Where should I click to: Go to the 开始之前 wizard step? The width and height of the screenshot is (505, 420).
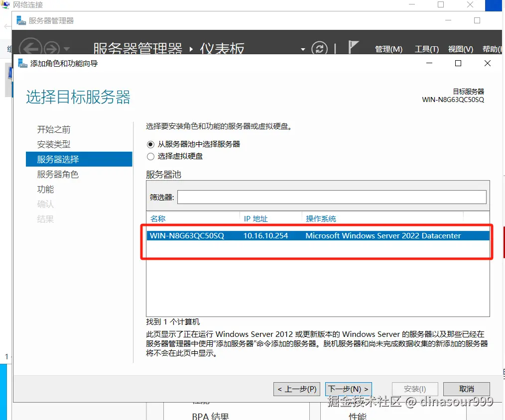click(x=54, y=129)
